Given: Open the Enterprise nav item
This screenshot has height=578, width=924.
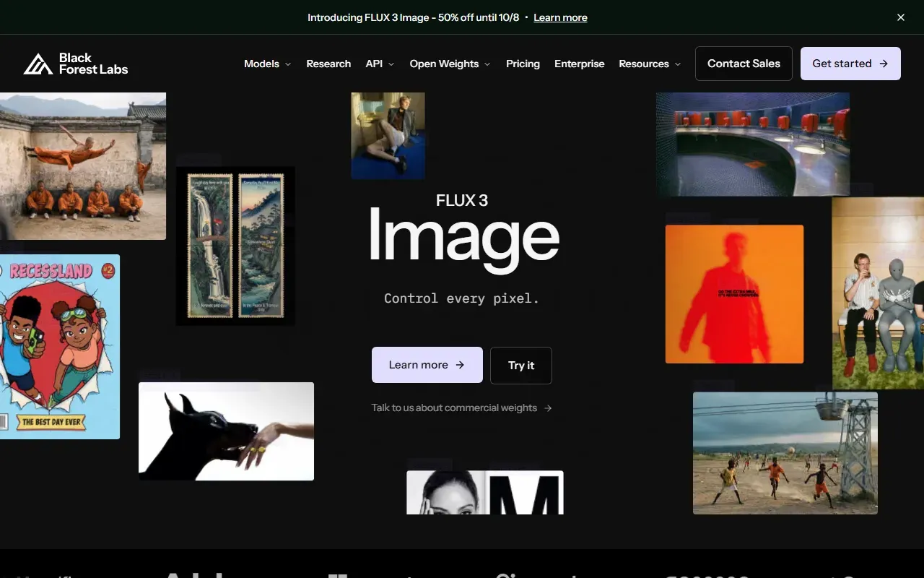Looking at the screenshot, I should [580, 64].
